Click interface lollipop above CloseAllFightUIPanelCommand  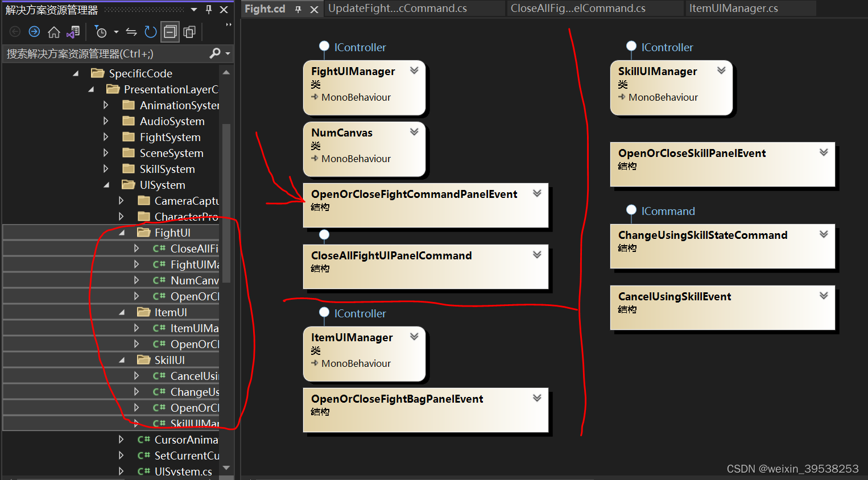[x=324, y=235]
